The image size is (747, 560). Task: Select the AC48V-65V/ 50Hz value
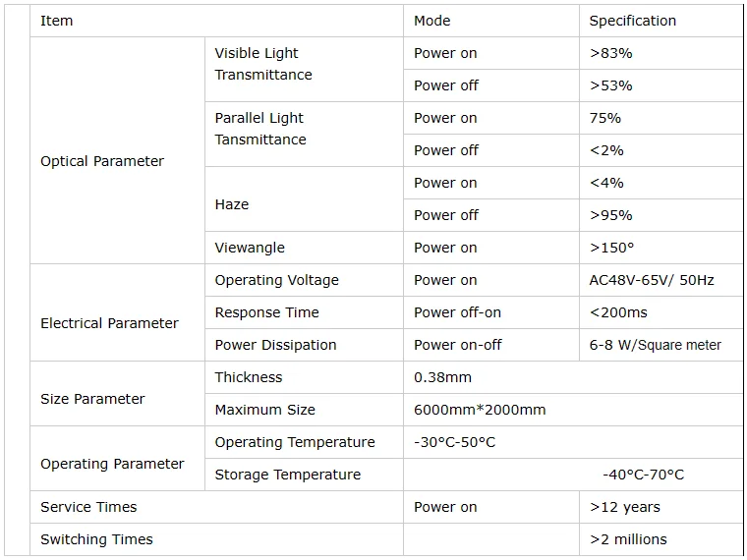(652, 280)
